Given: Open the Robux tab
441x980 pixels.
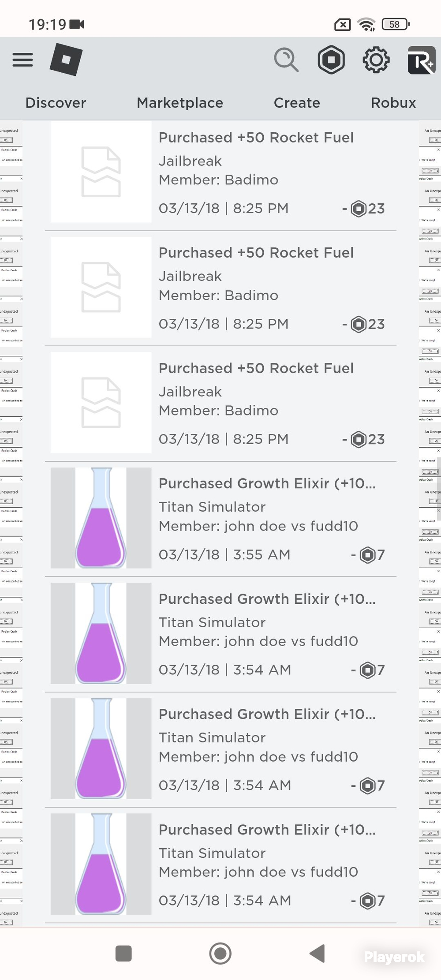Looking at the screenshot, I should point(393,103).
